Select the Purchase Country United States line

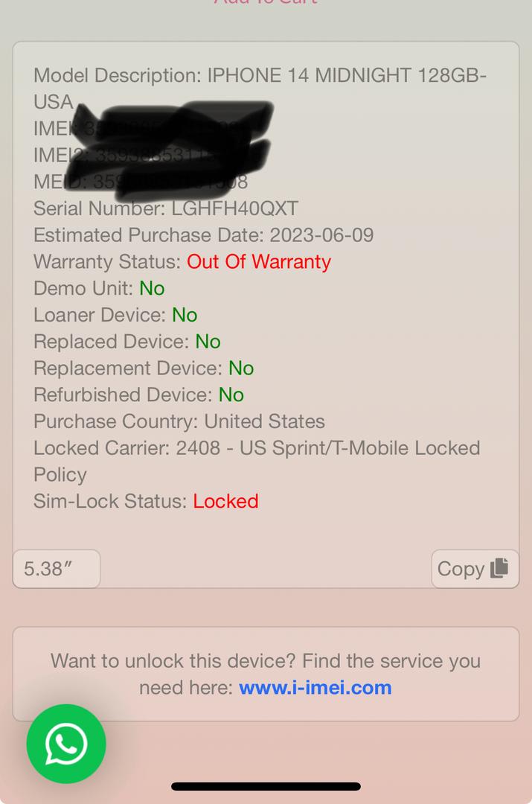179,421
